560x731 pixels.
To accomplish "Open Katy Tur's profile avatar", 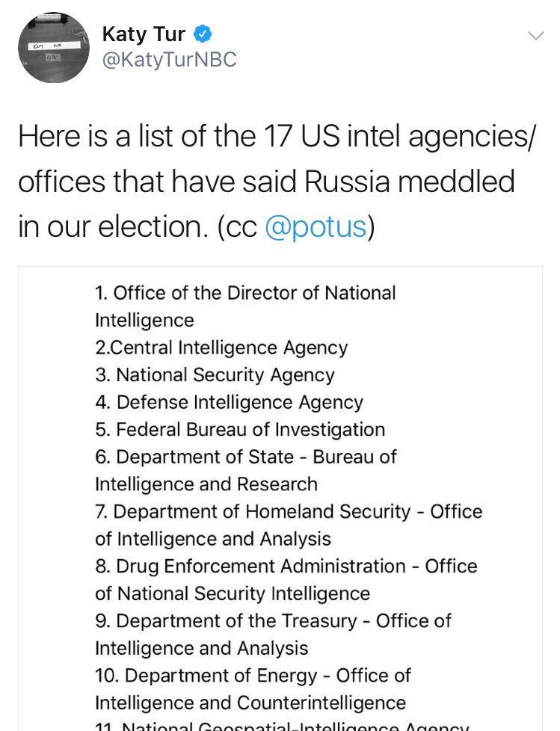I will pos(54,47).
